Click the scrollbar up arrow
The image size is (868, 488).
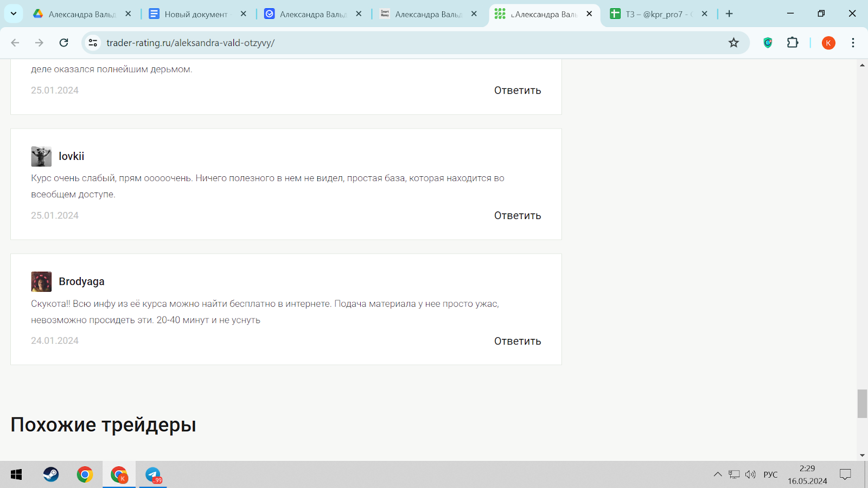[x=862, y=65]
